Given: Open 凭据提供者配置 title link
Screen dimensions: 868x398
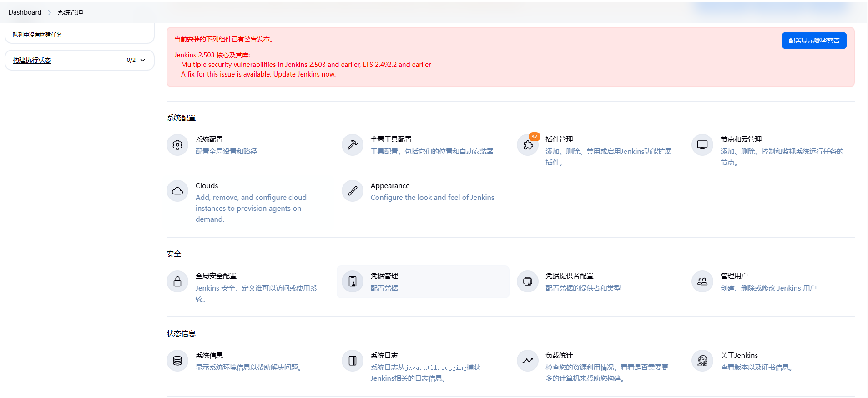Looking at the screenshot, I should coord(570,276).
